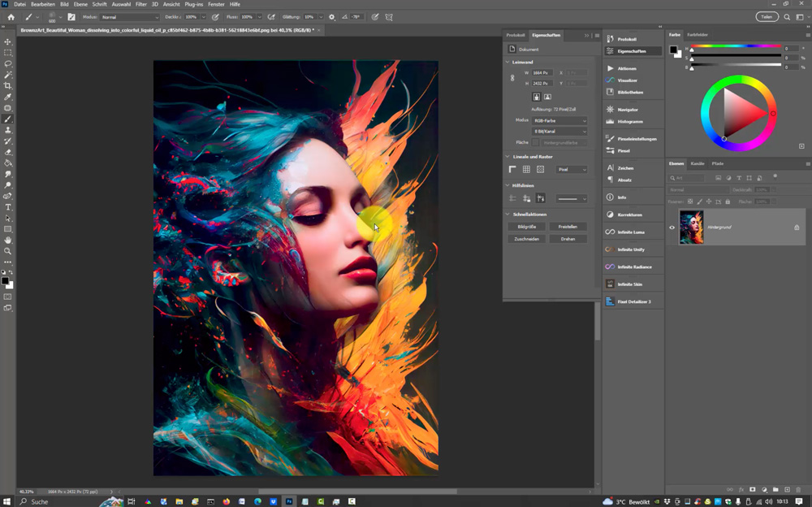Toggle the grid icon under Lineale und Raster
This screenshot has width=812, height=507.
526,170
